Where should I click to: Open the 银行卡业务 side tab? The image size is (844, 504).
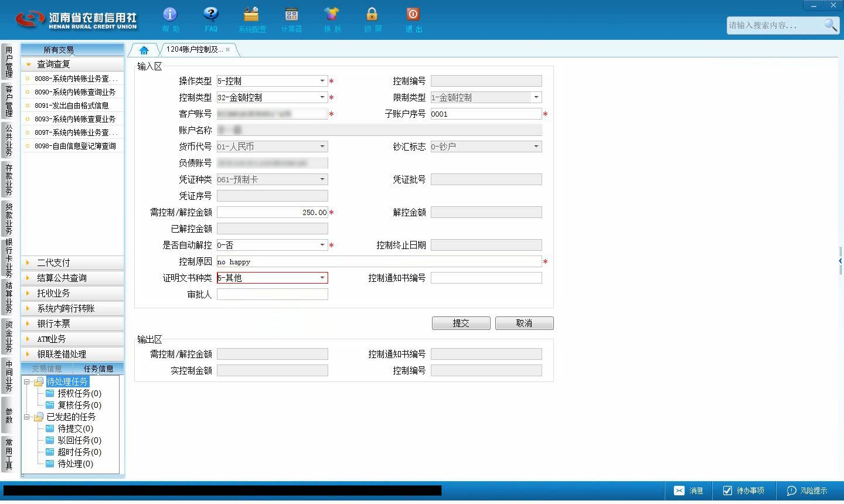click(9, 258)
